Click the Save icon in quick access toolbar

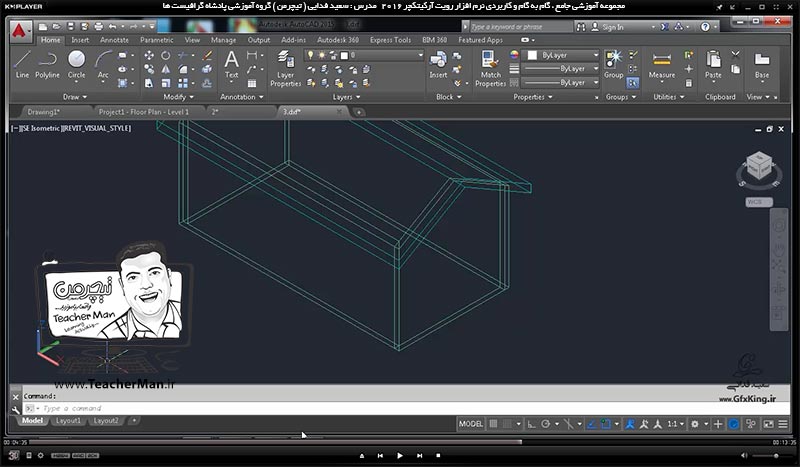pyautogui.click(x=71, y=27)
